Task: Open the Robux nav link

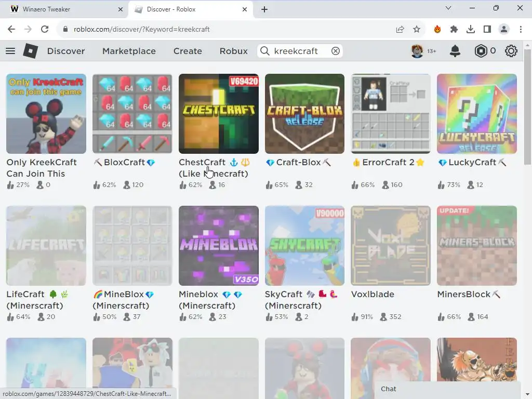Action: (x=233, y=51)
